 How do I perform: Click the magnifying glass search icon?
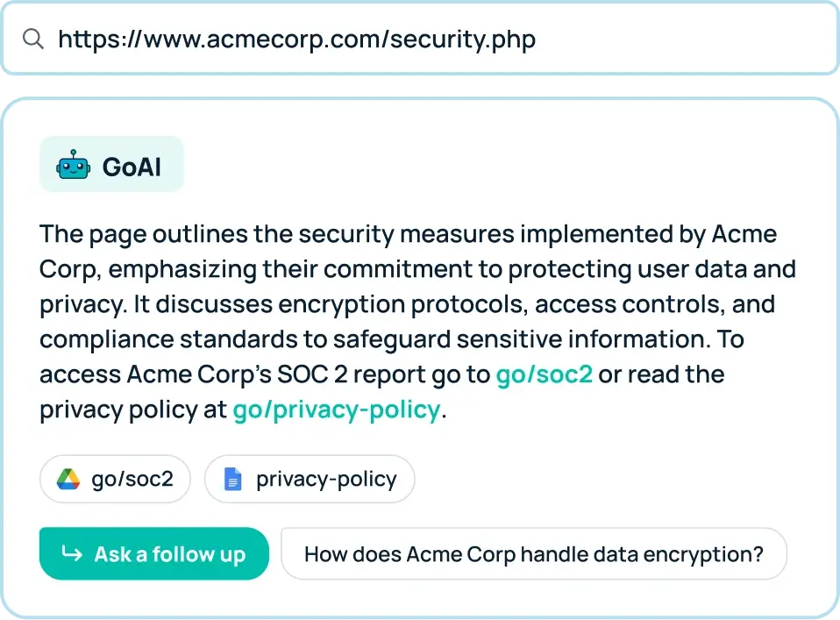pyautogui.click(x=33, y=39)
